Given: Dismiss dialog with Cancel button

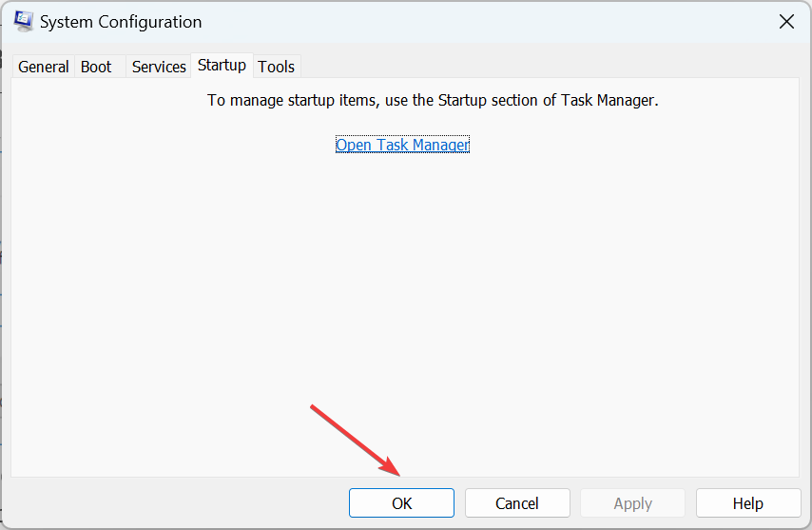Looking at the screenshot, I should tap(517, 503).
